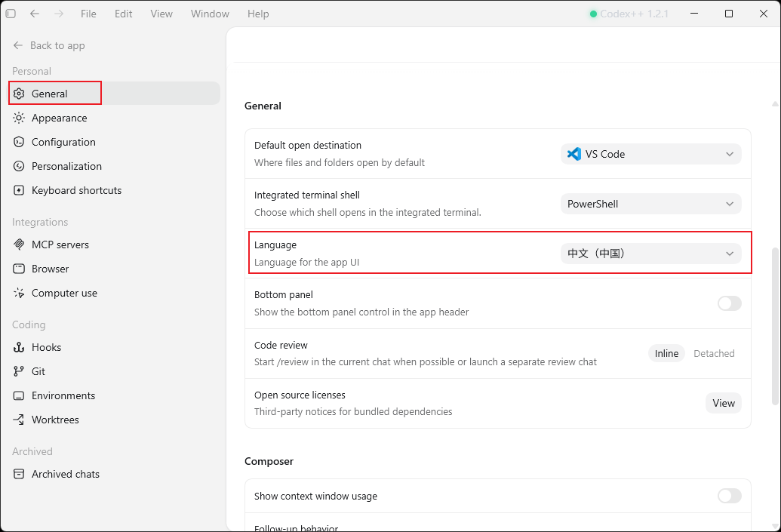Viewport: 781px width, 532px height.
Task: Open the Window menu
Action: pyautogui.click(x=210, y=14)
